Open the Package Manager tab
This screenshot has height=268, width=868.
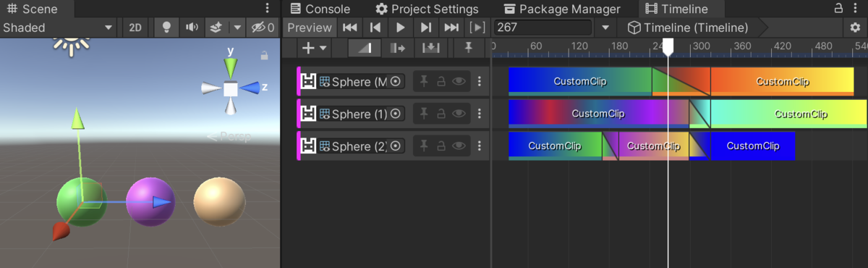click(562, 9)
